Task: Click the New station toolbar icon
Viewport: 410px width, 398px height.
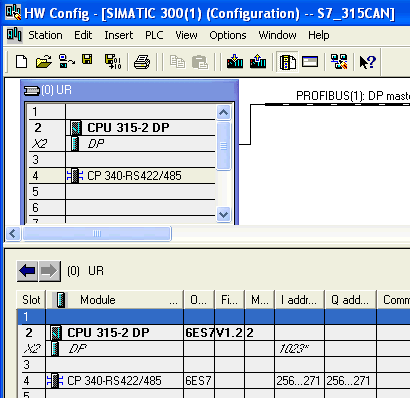Action: click(22, 62)
